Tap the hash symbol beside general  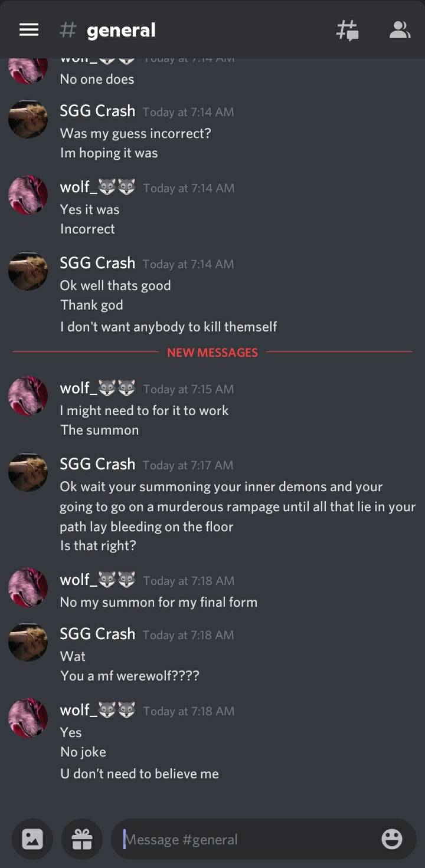pyautogui.click(x=68, y=30)
